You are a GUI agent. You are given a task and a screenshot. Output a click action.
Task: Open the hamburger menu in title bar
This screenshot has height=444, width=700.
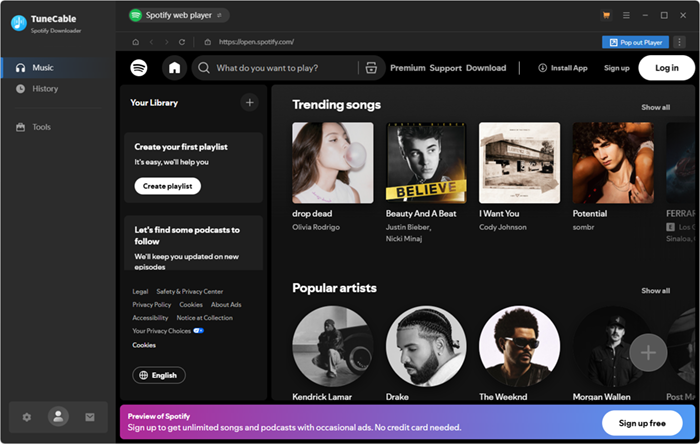coord(626,15)
